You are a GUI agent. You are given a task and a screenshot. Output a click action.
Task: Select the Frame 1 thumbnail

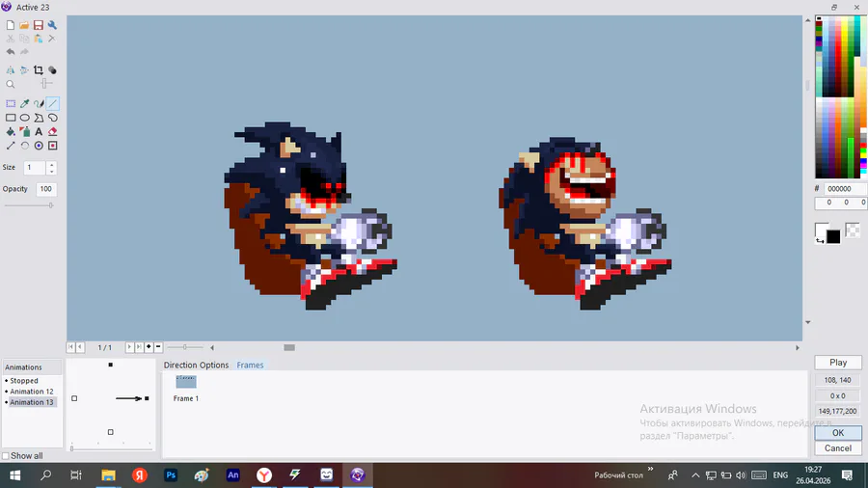[x=186, y=382]
